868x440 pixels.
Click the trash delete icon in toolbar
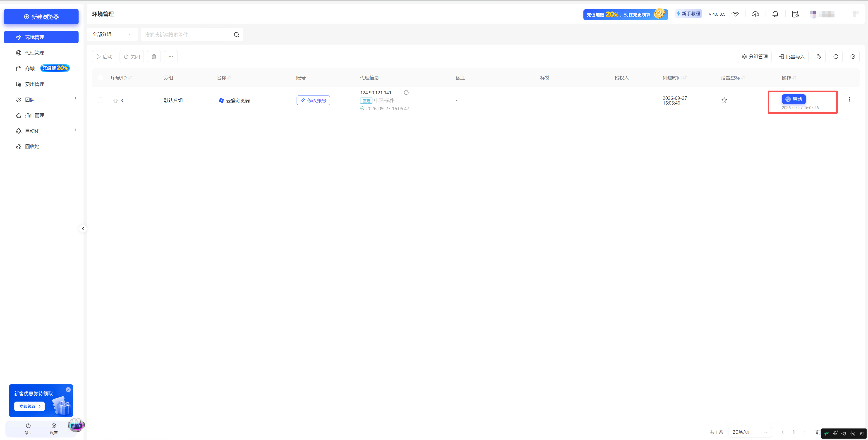[x=154, y=57]
